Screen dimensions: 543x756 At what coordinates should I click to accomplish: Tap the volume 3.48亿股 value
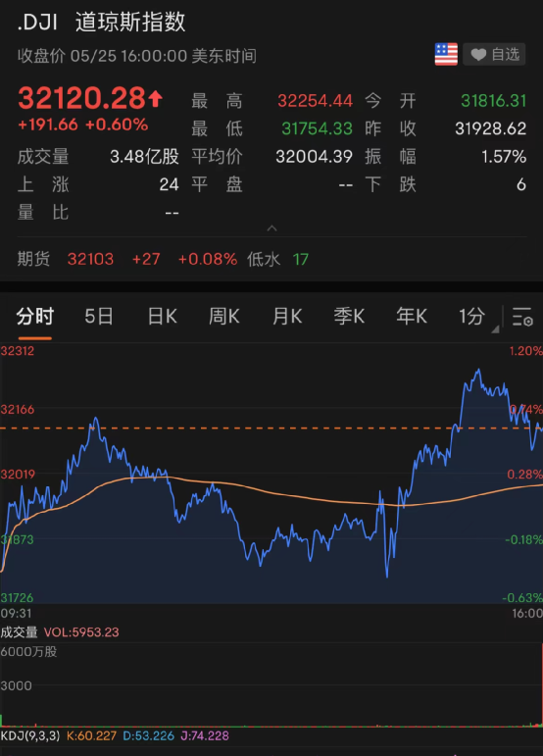coord(144,157)
